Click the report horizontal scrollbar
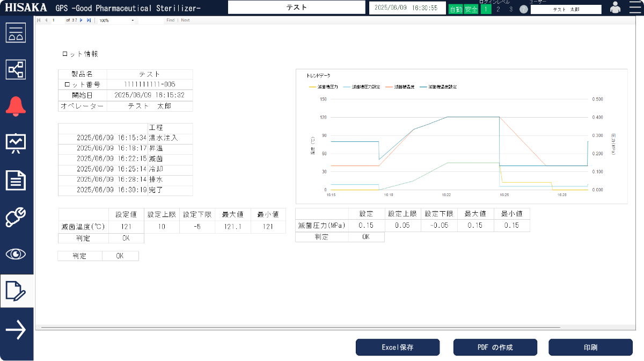The image size is (644, 361). [x=301, y=327]
